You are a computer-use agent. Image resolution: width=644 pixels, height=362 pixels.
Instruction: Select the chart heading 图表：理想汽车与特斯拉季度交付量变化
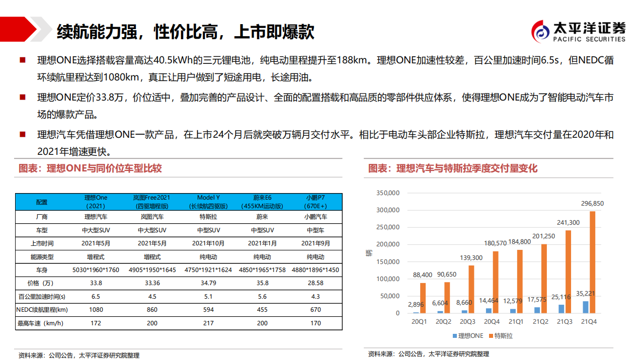click(x=453, y=168)
